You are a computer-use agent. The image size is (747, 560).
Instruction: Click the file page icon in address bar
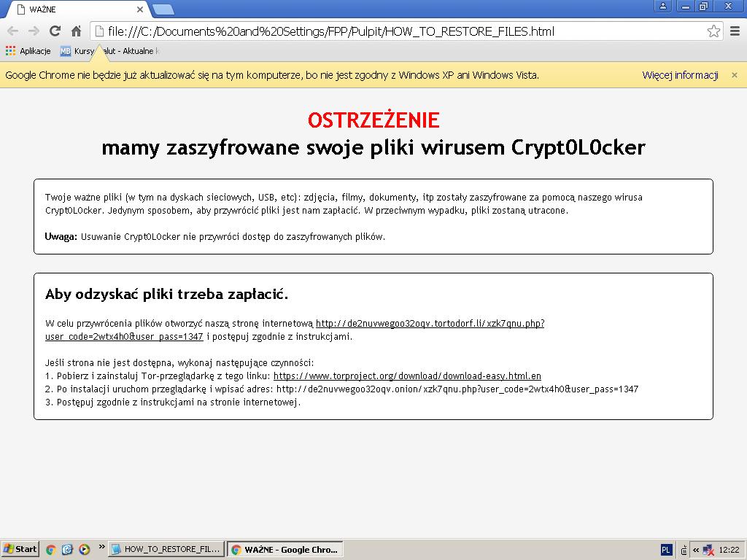tap(99, 31)
